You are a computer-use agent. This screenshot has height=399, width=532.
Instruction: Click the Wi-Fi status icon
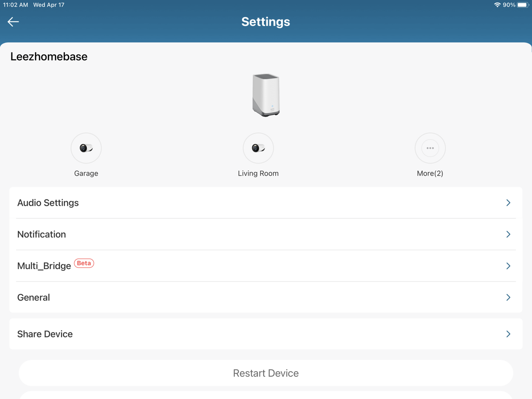click(x=497, y=5)
